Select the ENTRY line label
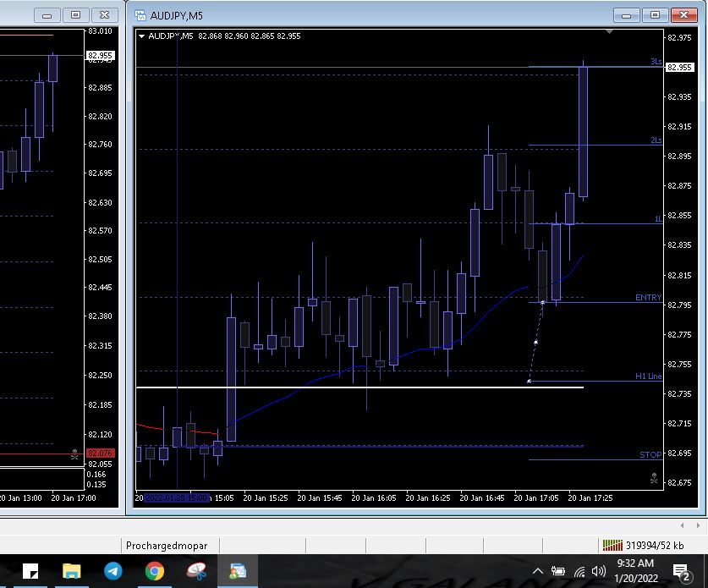 pyautogui.click(x=648, y=298)
